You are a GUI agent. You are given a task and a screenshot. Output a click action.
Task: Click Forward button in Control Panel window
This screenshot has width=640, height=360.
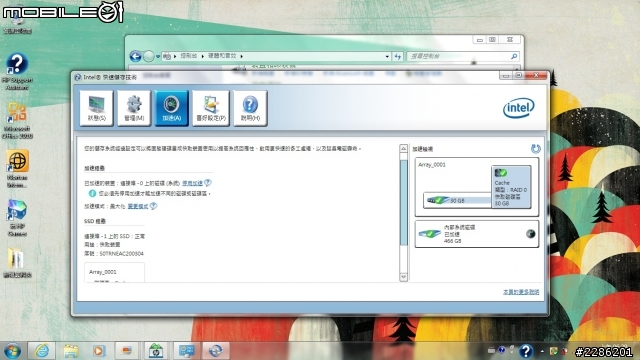149,56
